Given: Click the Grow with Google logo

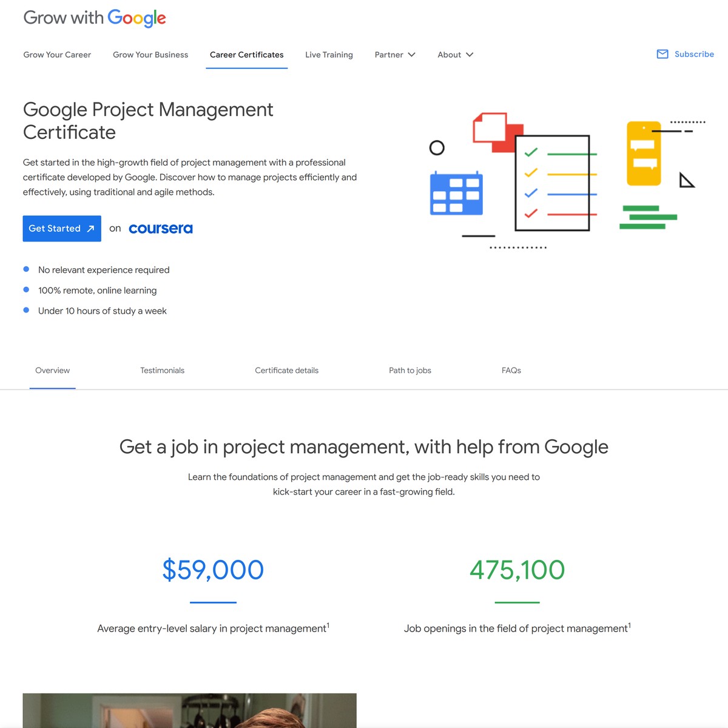Looking at the screenshot, I should point(95,18).
